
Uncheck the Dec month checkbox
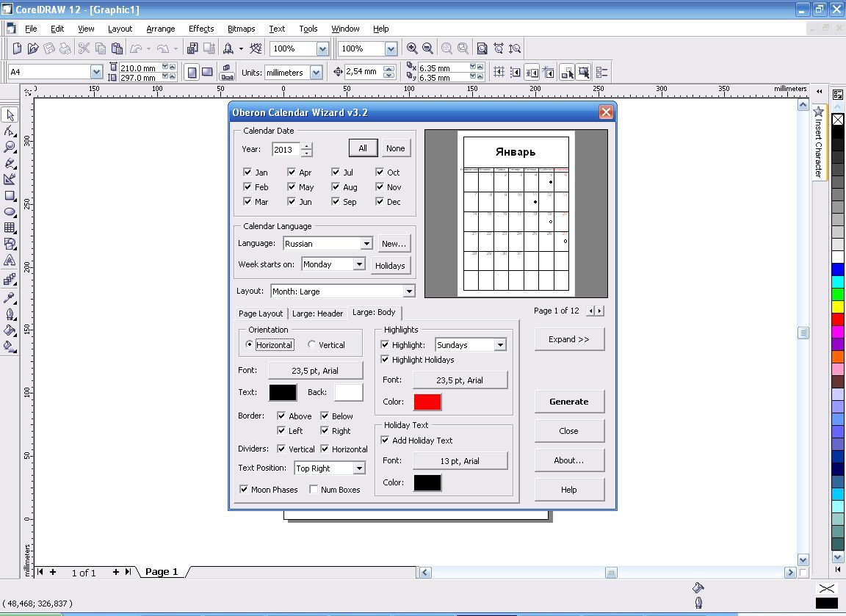[380, 202]
